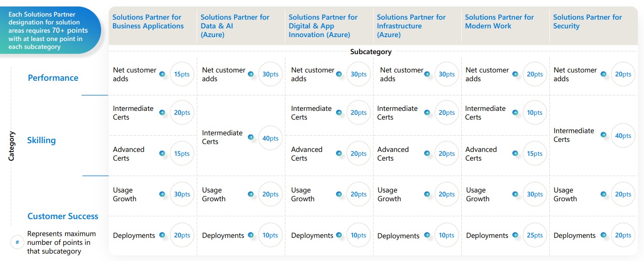Click arrow icon next to Data & AI Intermediate Certs
The width and height of the screenshot is (644, 261).
251,137
